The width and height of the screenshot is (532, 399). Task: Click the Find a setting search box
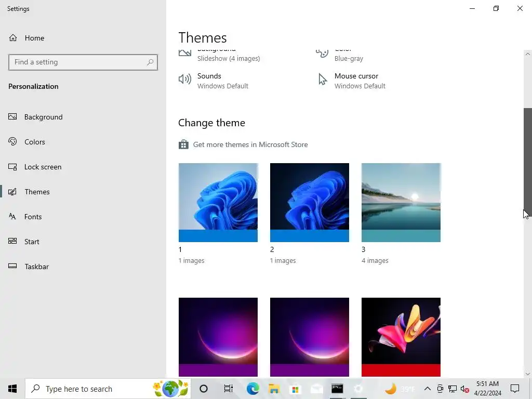(x=83, y=62)
